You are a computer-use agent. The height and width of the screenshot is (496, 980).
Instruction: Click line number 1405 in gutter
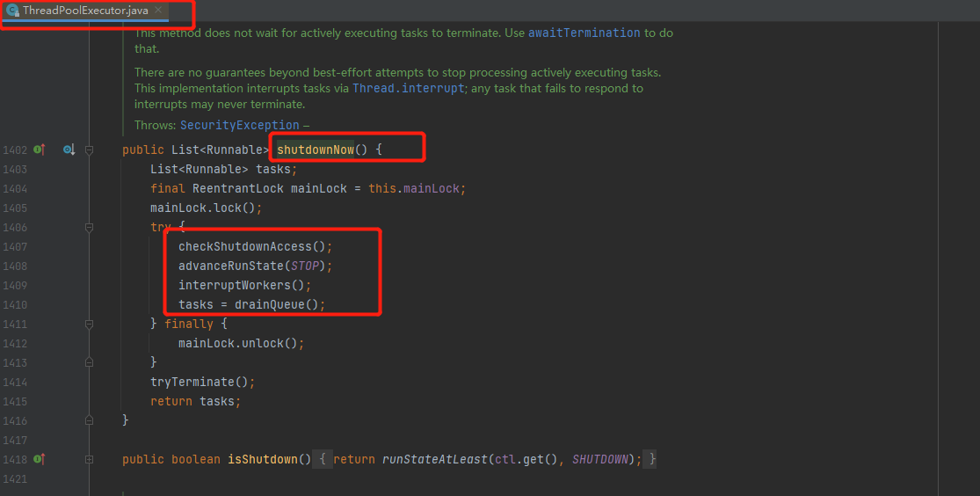15,208
